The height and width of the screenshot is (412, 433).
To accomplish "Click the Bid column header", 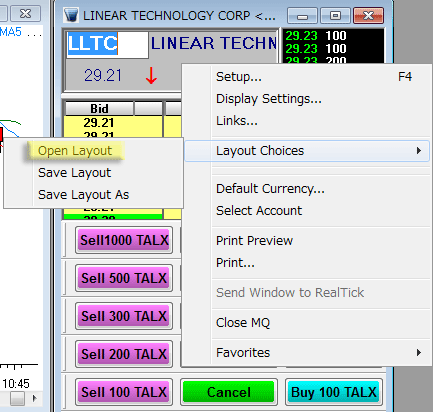I will click(99, 109).
